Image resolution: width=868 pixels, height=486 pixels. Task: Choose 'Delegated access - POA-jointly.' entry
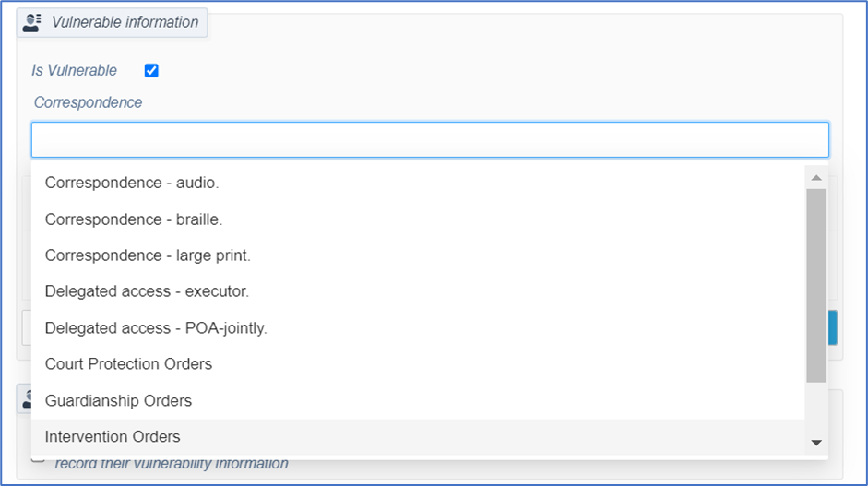(156, 327)
